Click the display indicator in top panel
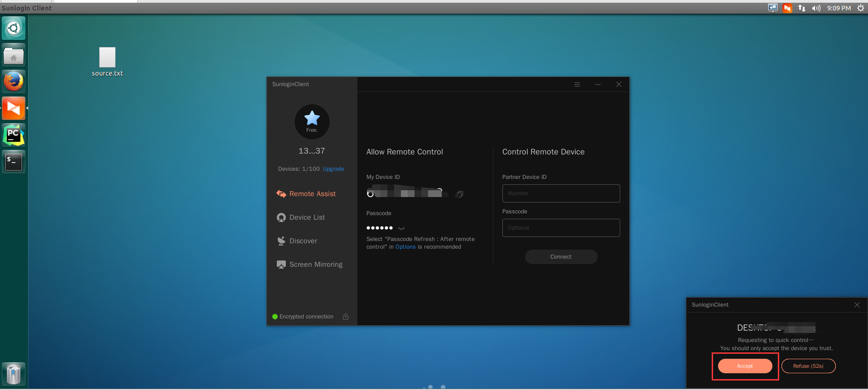The image size is (868, 390). pos(773,8)
